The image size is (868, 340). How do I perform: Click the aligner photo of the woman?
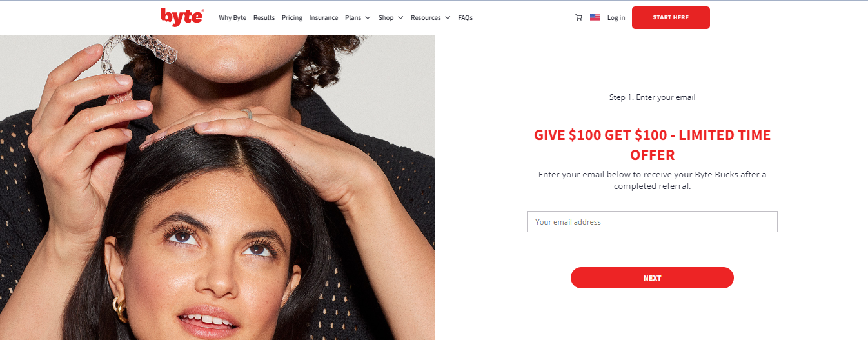217,187
